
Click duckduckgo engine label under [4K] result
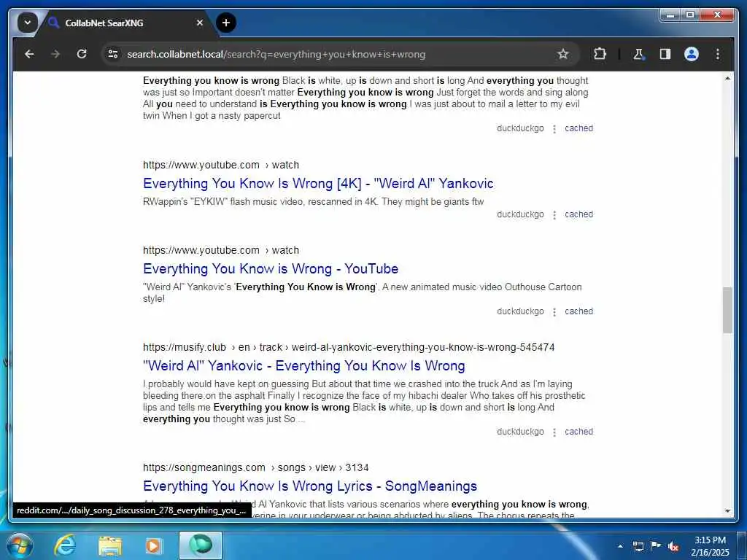point(520,214)
